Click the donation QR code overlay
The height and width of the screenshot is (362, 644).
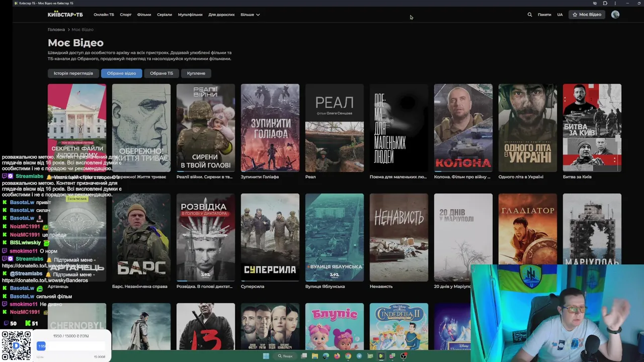16,345
